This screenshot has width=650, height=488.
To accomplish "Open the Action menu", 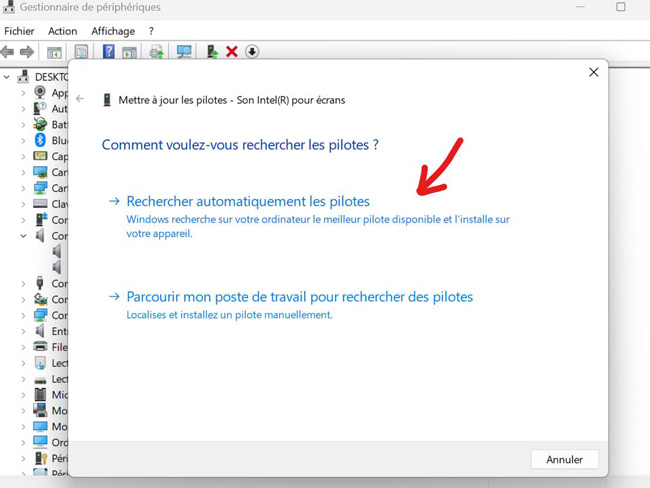I will pyautogui.click(x=63, y=31).
